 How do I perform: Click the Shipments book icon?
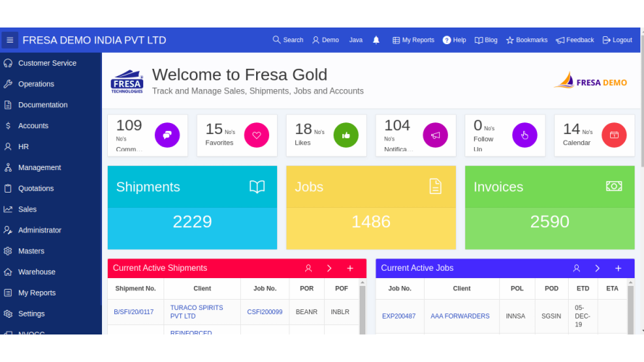[257, 187]
